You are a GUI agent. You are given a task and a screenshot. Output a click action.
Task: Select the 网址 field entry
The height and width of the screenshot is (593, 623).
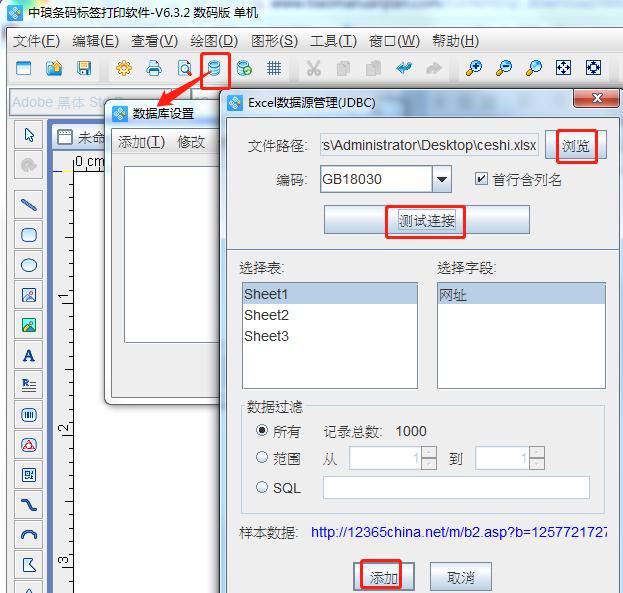[x=521, y=295]
